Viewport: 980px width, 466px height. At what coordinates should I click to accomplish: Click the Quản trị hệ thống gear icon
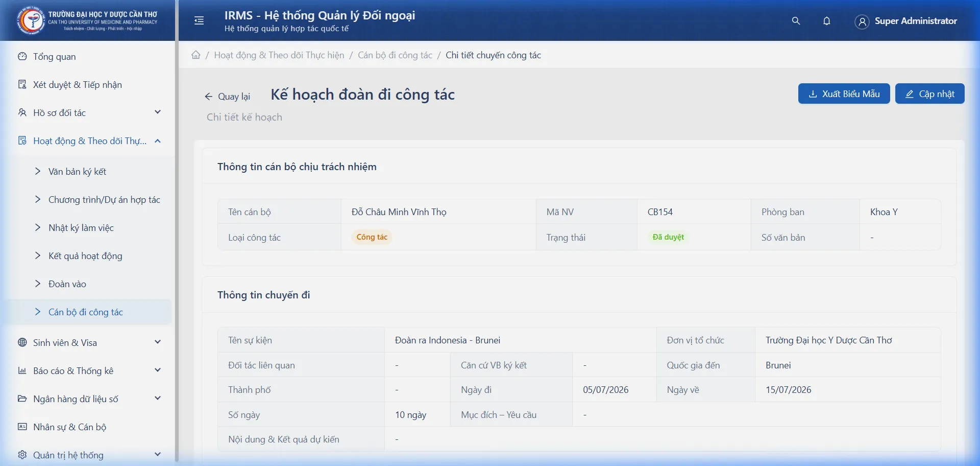pyautogui.click(x=22, y=455)
